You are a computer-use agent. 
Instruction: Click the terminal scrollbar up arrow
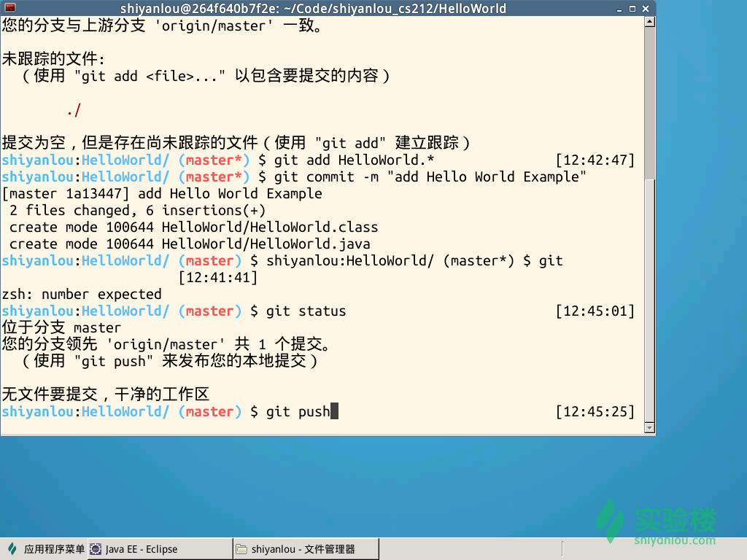pyautogui.click(x=649, y=22)
